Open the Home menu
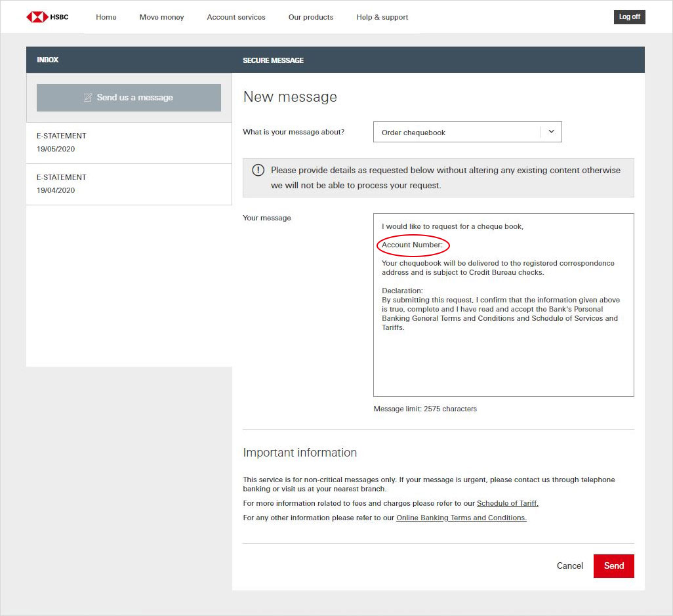The height and width of the screenshot is (616, 673). pyautogui.click(x=106, y=17)
